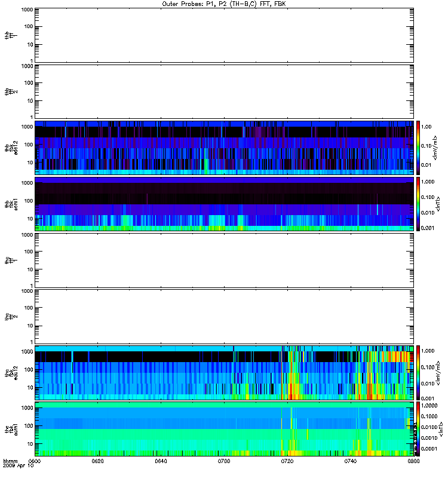448x478 pixels.
Task: Select the '0.01' color bar tick label
Action: pyautogui.click(x=426, y=166)
